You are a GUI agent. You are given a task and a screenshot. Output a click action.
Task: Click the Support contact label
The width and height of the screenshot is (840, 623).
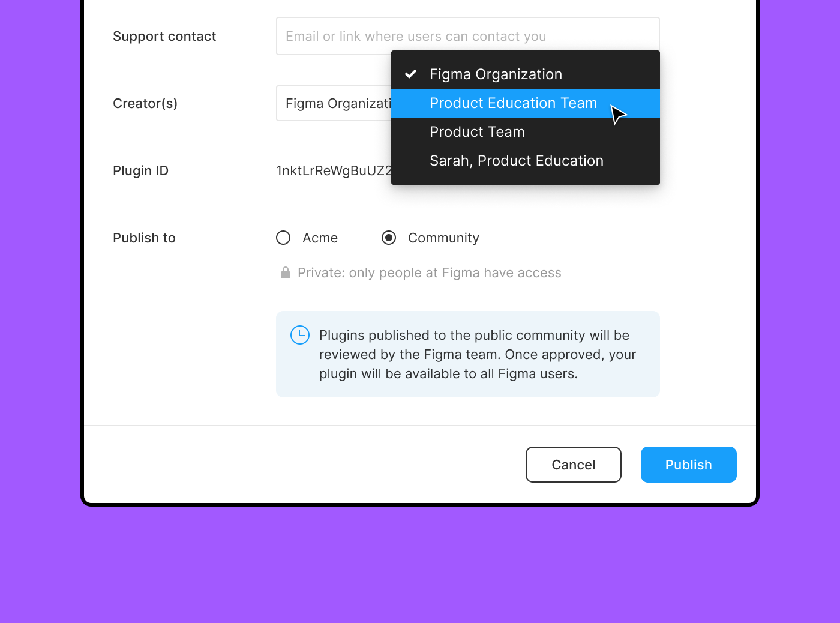point(164,36)
